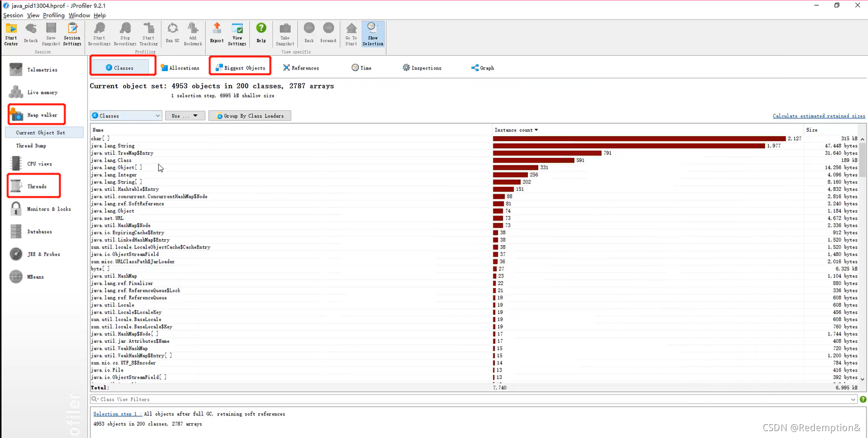The width and height of the screenshot is (868, 438).
Task: Select the java.lang.String row
Action: (x=475, y=146)
